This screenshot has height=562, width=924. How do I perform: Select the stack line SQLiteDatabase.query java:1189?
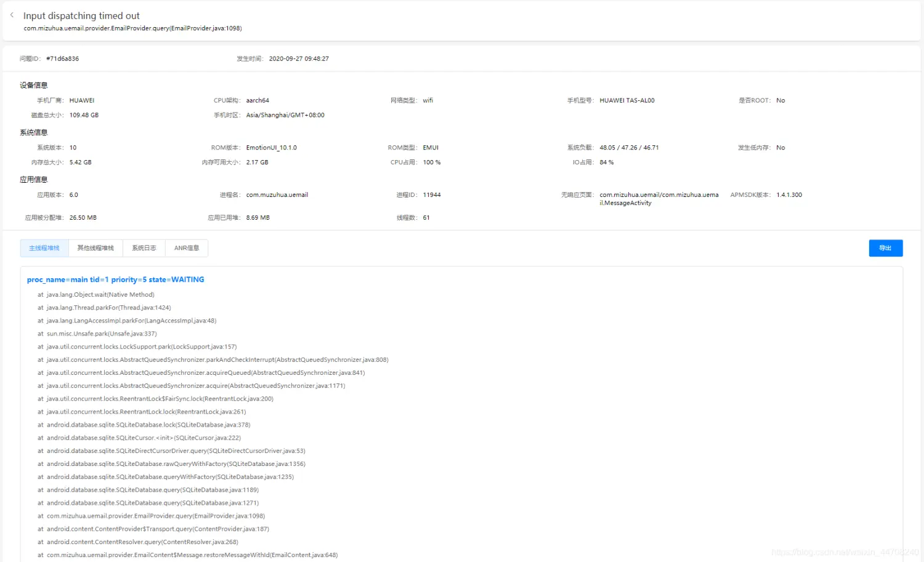(148, 490)
